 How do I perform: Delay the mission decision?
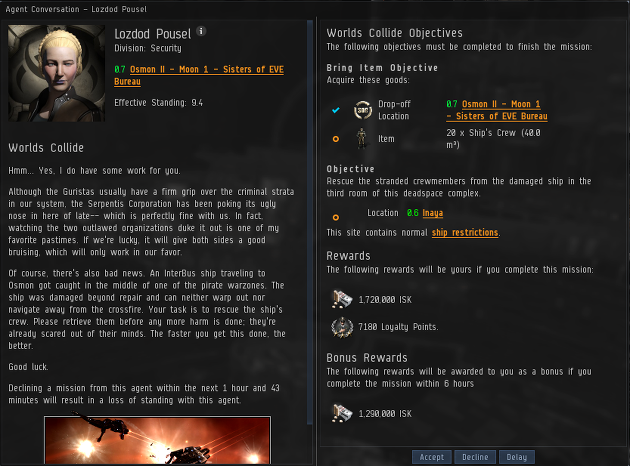517,457
